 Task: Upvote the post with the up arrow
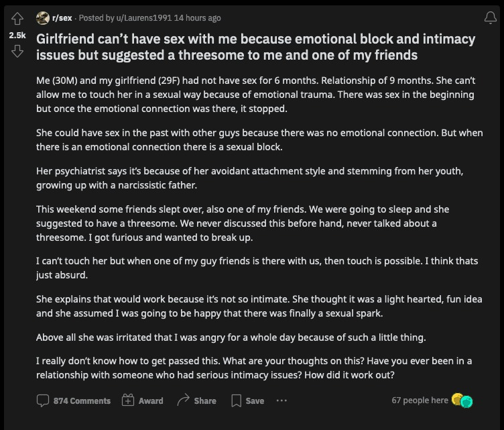click(17, 18)
